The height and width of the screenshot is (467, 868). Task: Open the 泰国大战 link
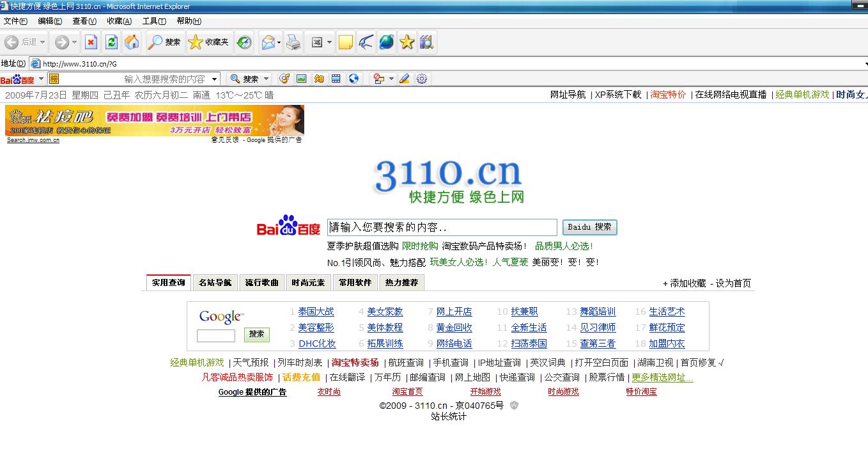(316, 312)
